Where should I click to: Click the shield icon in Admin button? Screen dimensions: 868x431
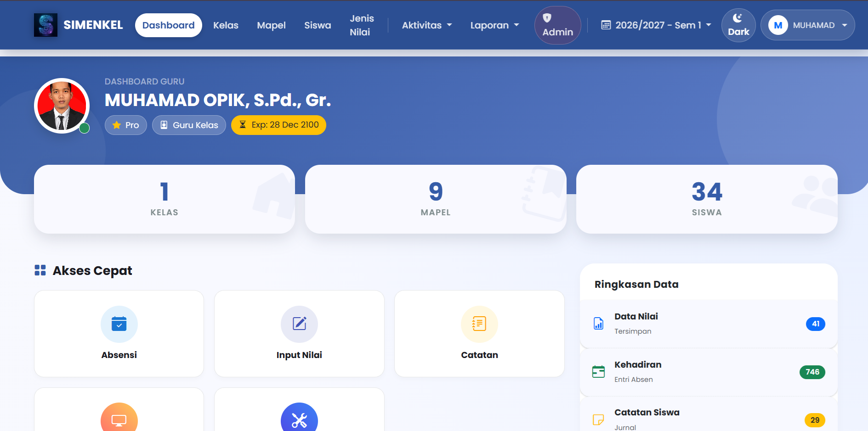click(547, 18)
